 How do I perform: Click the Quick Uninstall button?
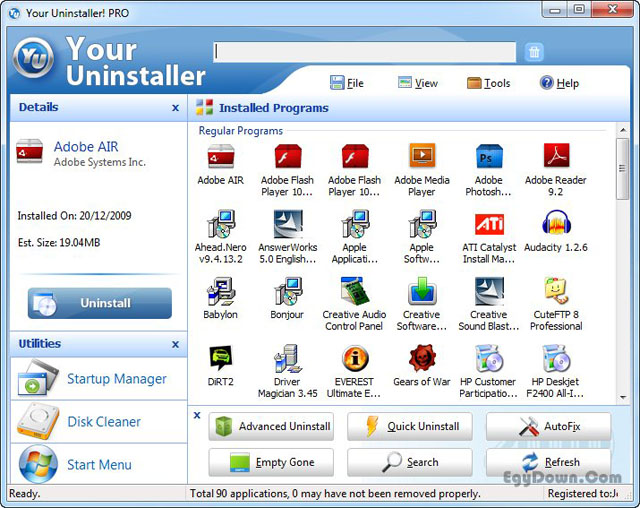pyautogui.click(x=410, y=426)
